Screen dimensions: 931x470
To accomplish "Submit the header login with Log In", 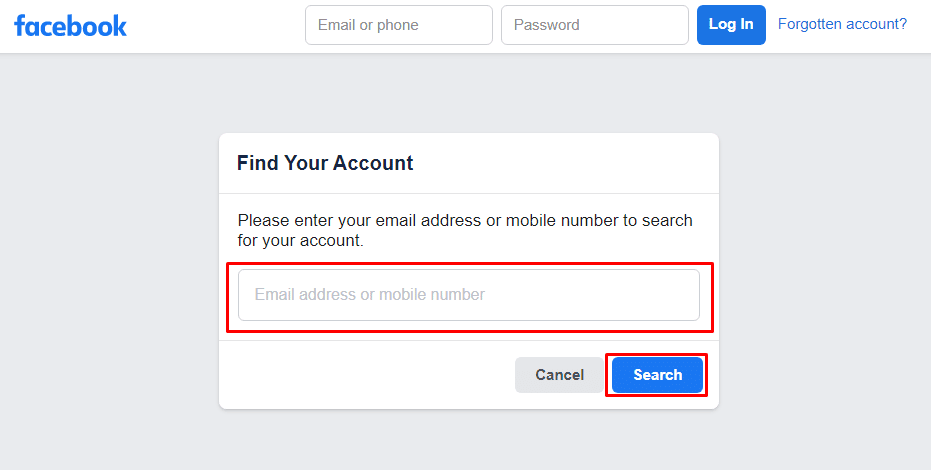I will click(731, 25).
